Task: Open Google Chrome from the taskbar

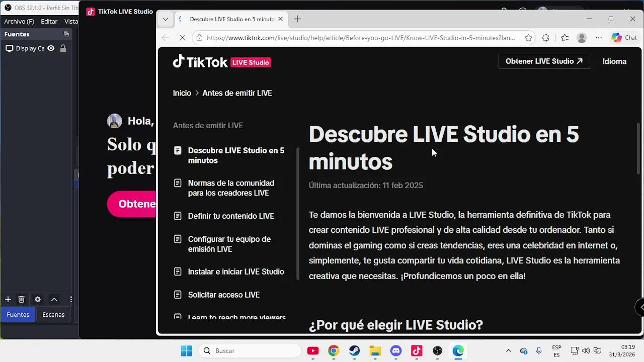Action: pos(334,350)
